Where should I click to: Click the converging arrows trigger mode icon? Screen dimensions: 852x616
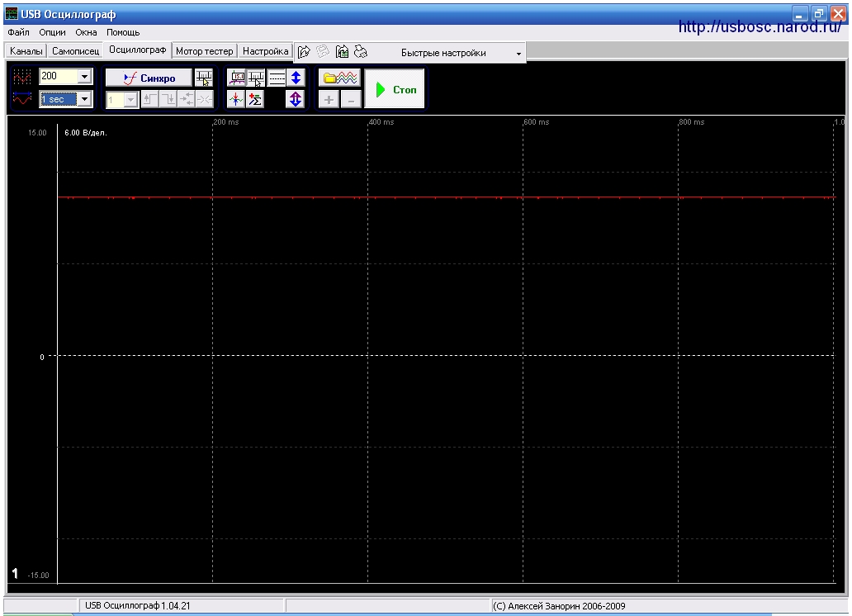[187, 99]
